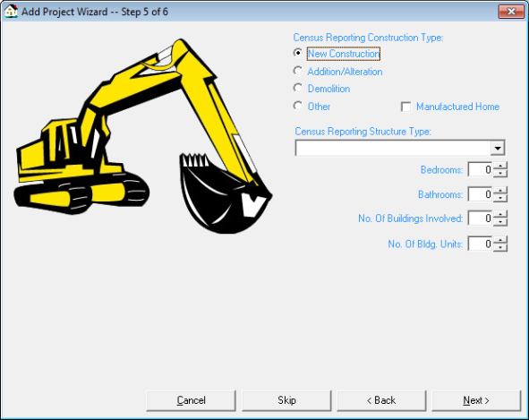Screen dimensions: 529x420
Task: Cancel the Add Project Wizard
Action: pyautogui.click(x=191, y=400)
